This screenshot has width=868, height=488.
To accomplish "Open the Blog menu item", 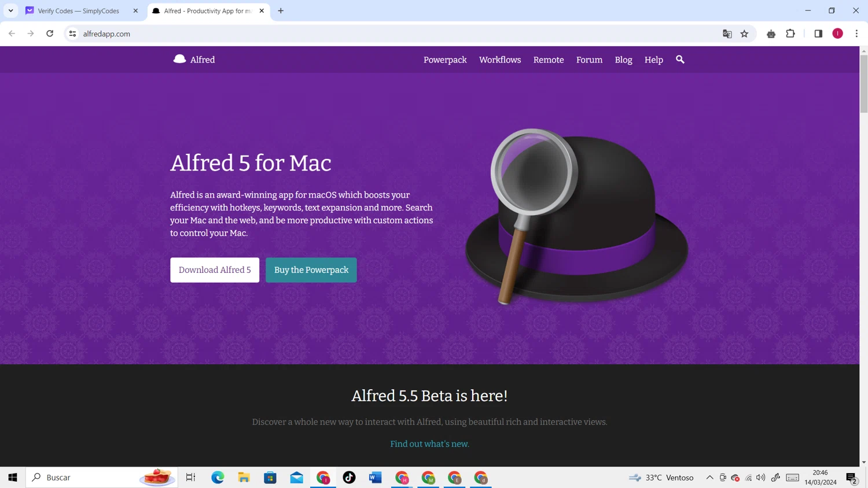I will coord(623,60).
